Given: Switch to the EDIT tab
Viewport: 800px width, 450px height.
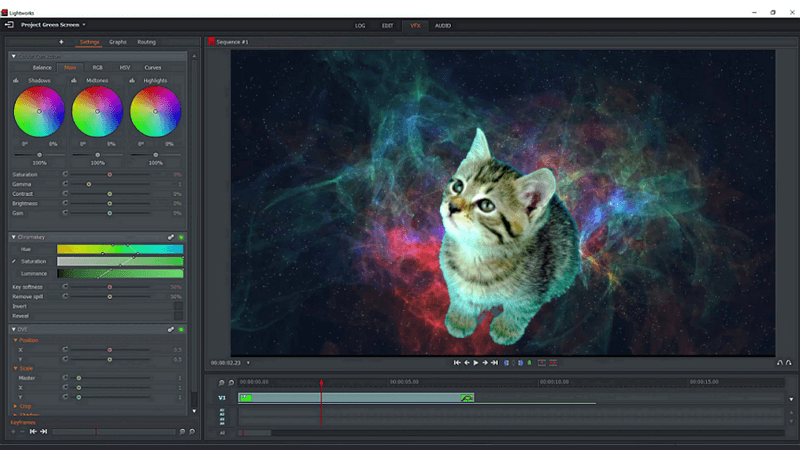Looking at the screenshot, I should point(388,26).
